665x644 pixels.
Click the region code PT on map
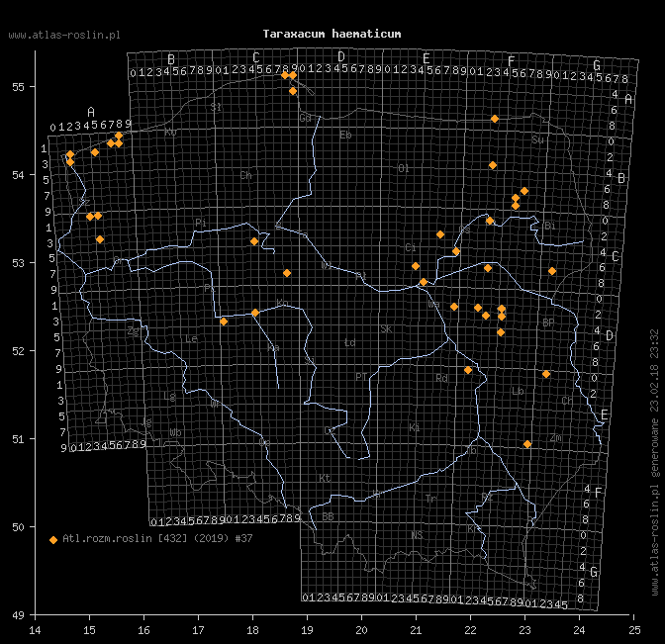tap(361, 377)
